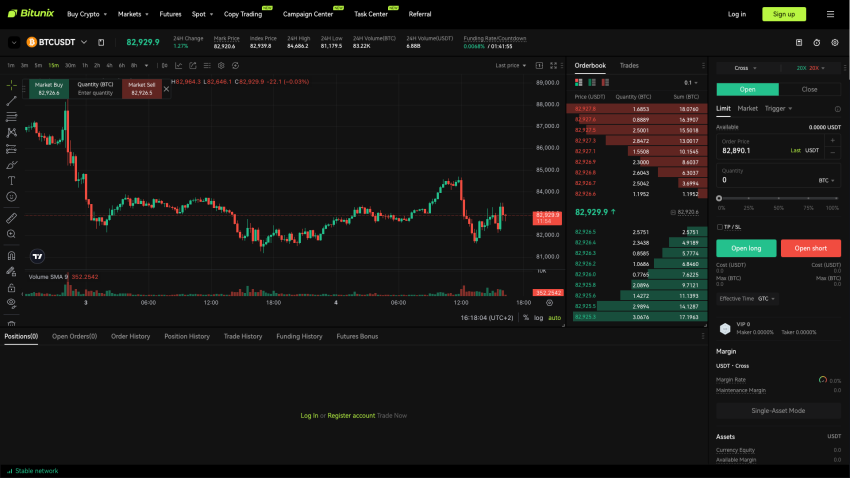This screenshot has height=478, width=850.
Task: Change quantity unit BTC dropdown
Action: click(x=826, y=180)
